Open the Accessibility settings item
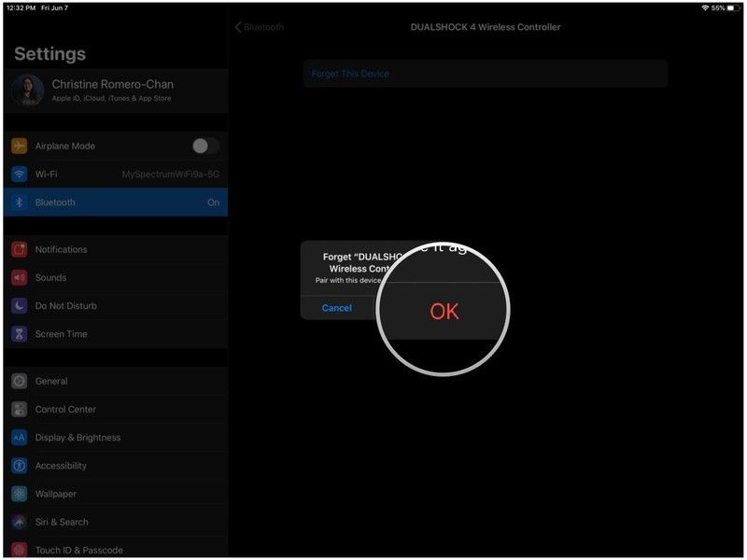The height and width of the screenshot is (560, 747). [x=61, y=466]
